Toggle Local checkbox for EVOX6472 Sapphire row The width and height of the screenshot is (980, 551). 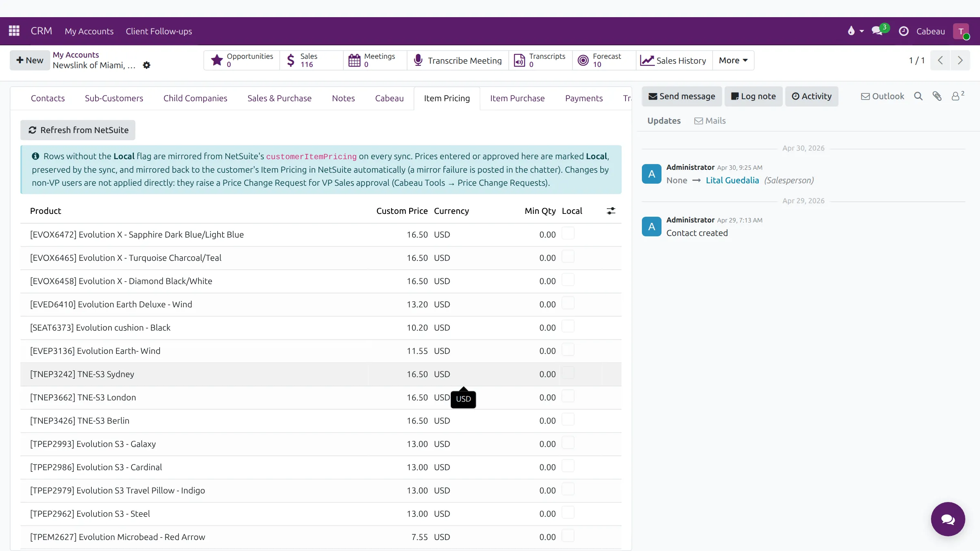click(x=568, y=233)
